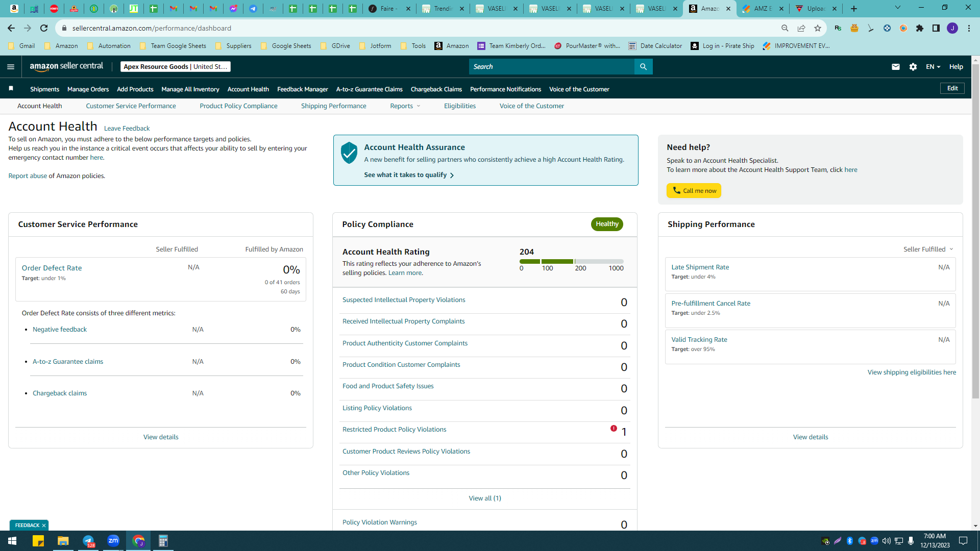Close the FEEDBACK tab widget
980x551 pixels.
[x=44, y=525]
